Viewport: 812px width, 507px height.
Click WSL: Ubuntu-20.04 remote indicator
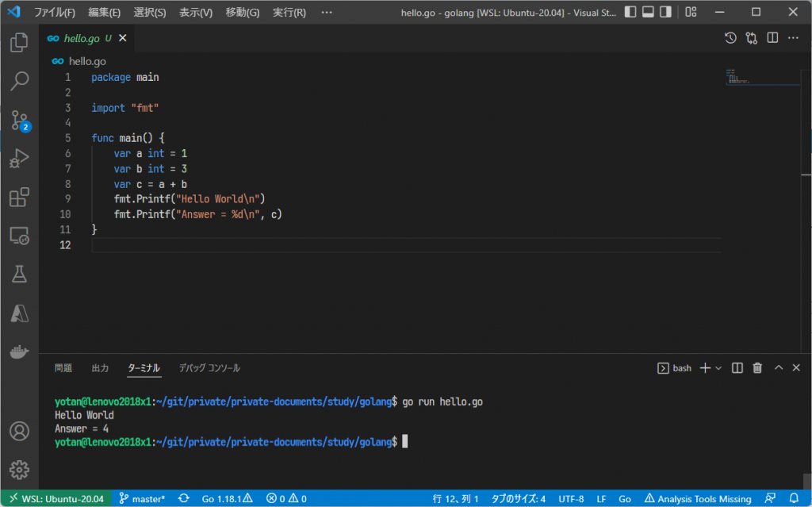pos(56,499)
